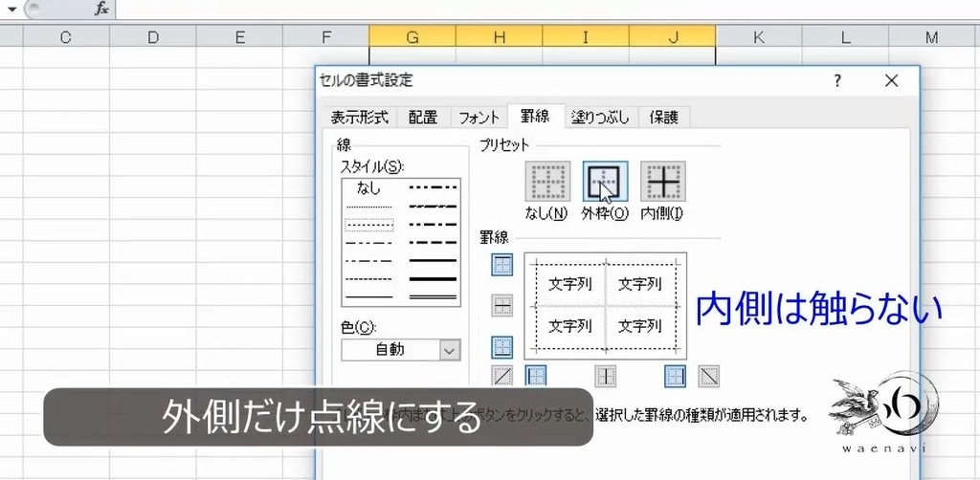Click the dialog help question mark button

pyautogui.click(x=837, y=80)
